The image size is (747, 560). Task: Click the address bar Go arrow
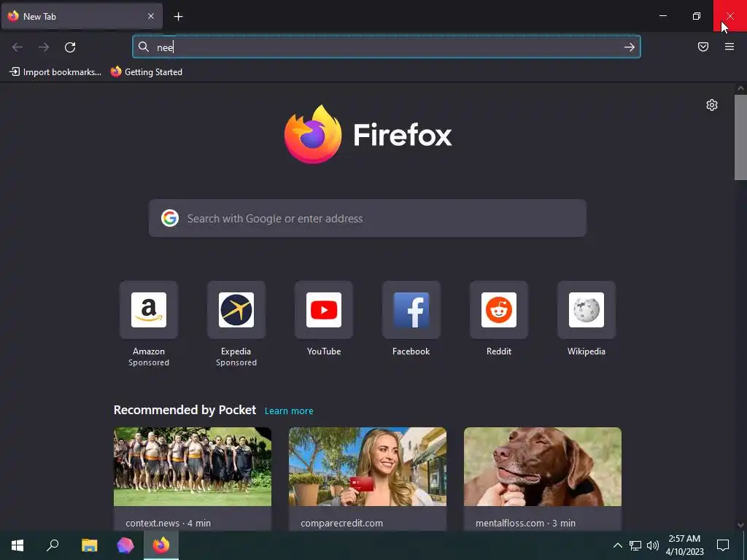630,47
